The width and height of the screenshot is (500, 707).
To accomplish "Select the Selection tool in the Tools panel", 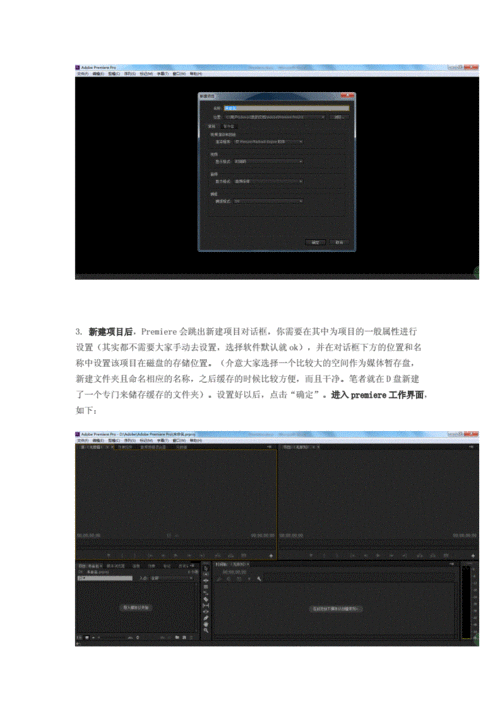I will click(x=206, y=568).
